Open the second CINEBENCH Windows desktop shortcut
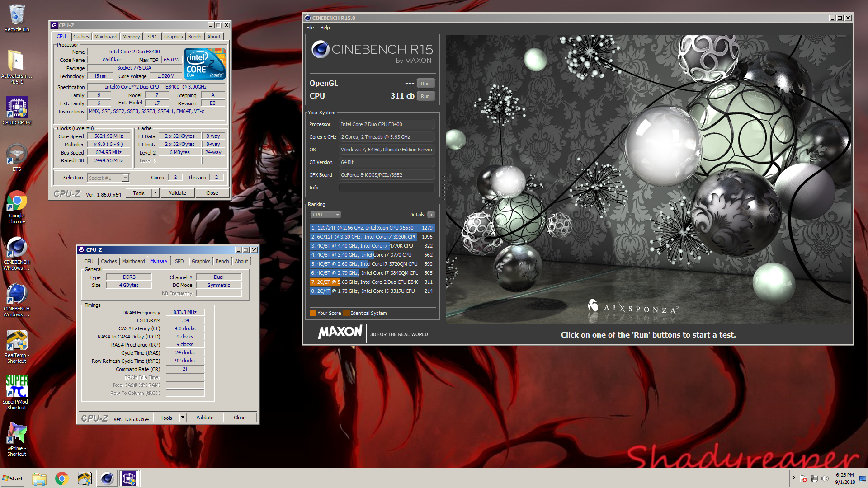The image size is (868, 488). pos(17,300)
